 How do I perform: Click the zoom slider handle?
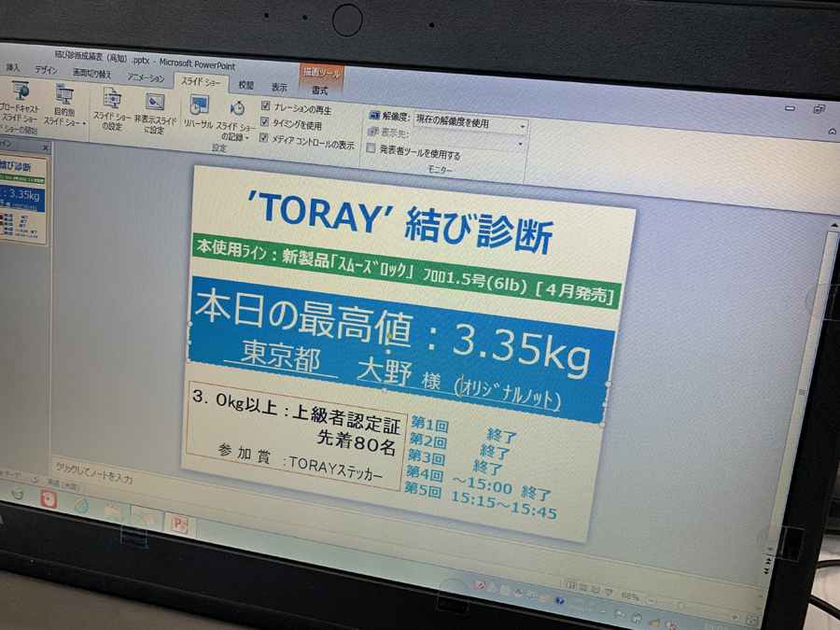[681, 606]
